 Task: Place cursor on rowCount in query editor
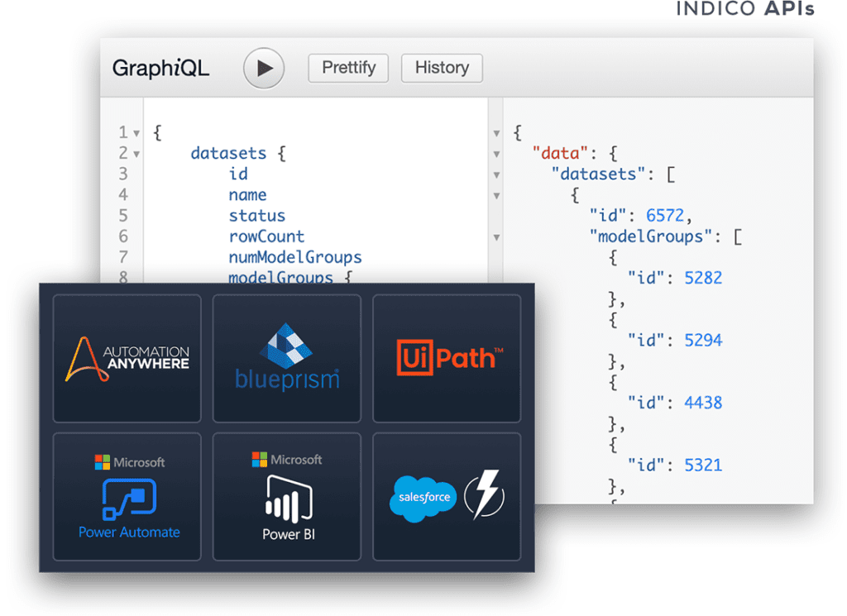(x=266, y=236)
